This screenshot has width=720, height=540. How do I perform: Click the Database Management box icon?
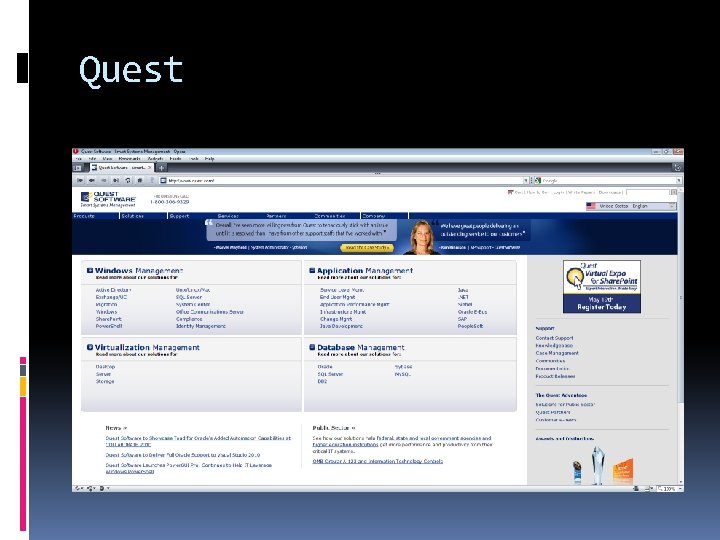click(x=312, y=347)
